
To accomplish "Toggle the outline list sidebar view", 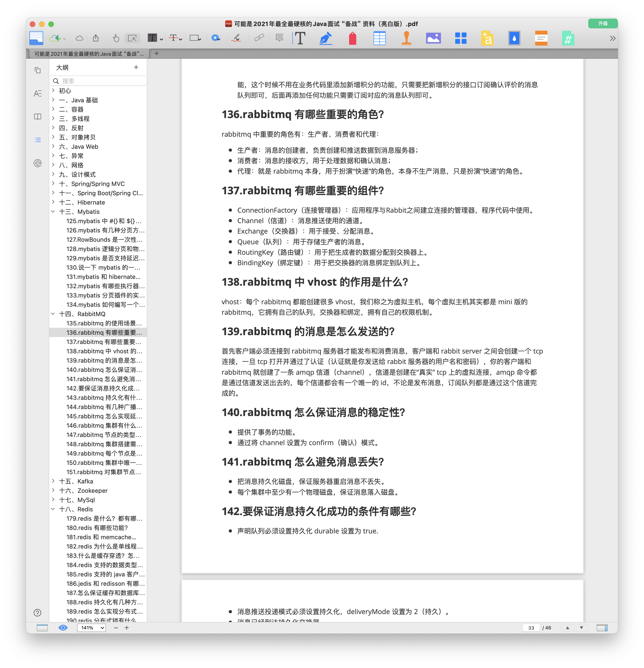I will [37, 140].
